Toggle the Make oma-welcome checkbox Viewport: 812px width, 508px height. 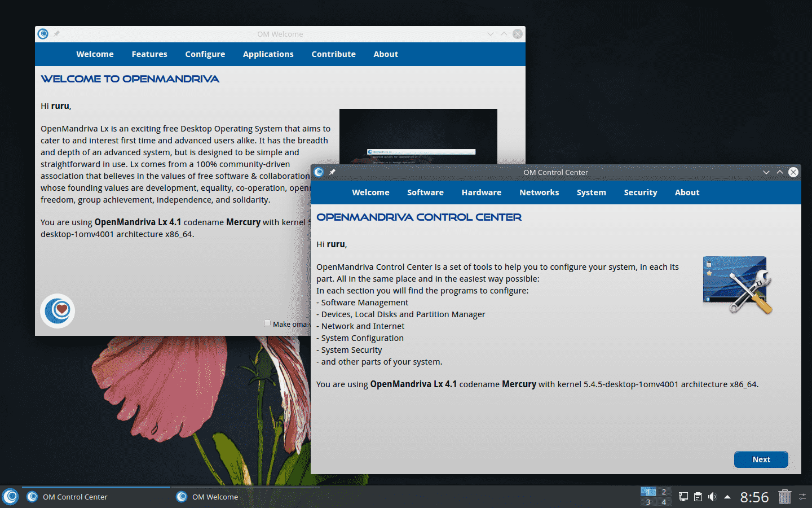pyautogui.click(x=267, y=323)
